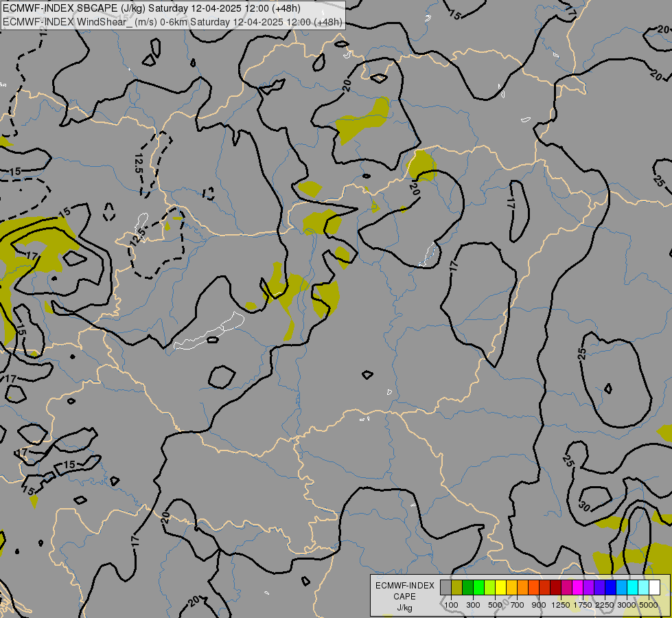The image size is (672, 618).
Task: Select the dark green swatch left of 300
Action: 468,588
